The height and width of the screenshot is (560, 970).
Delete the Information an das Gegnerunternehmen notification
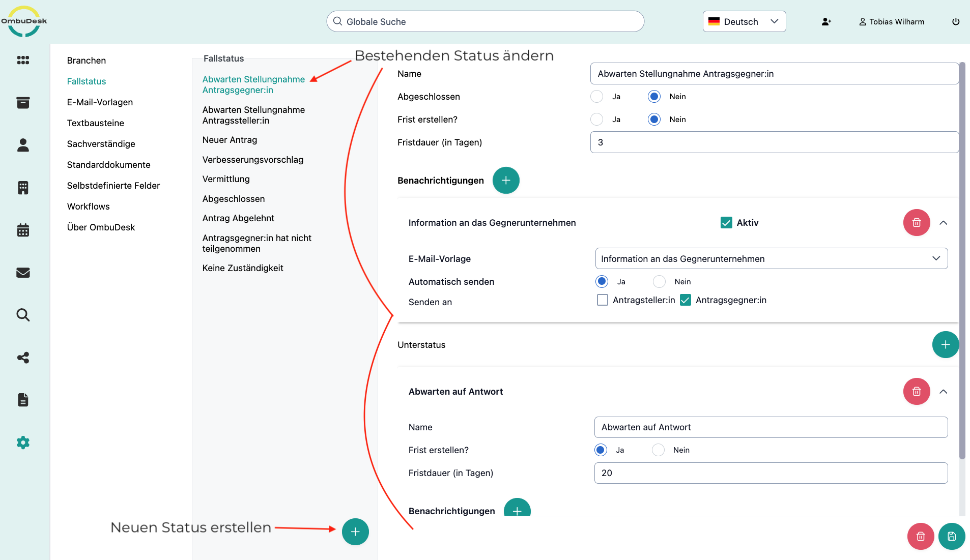(917, 223)
